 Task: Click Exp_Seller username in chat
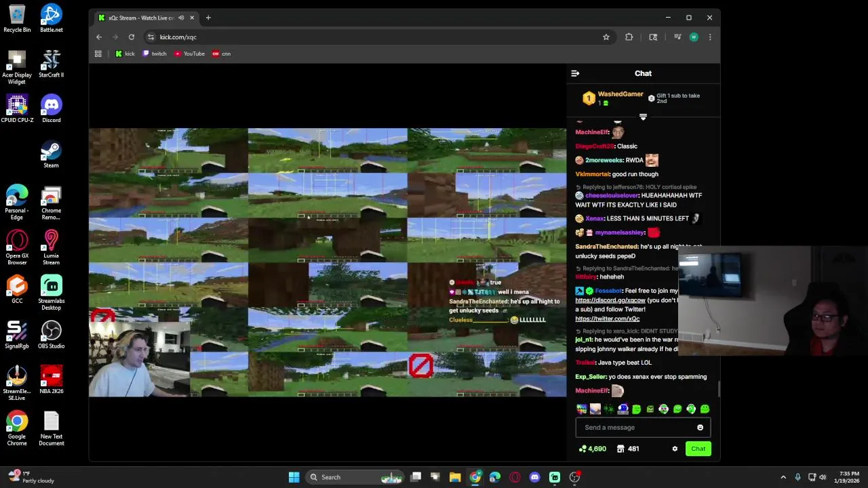[590, 377]
